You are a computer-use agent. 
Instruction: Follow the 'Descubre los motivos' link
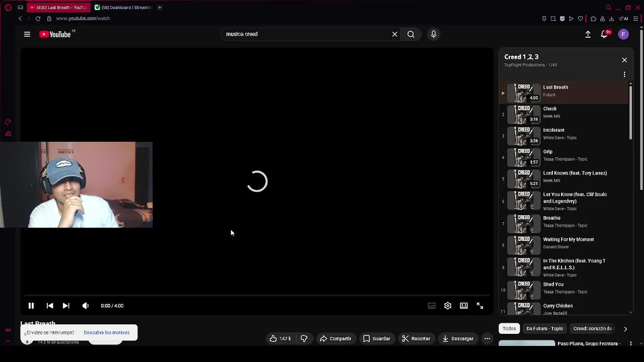pyautogui.click(x=107, y=332)
